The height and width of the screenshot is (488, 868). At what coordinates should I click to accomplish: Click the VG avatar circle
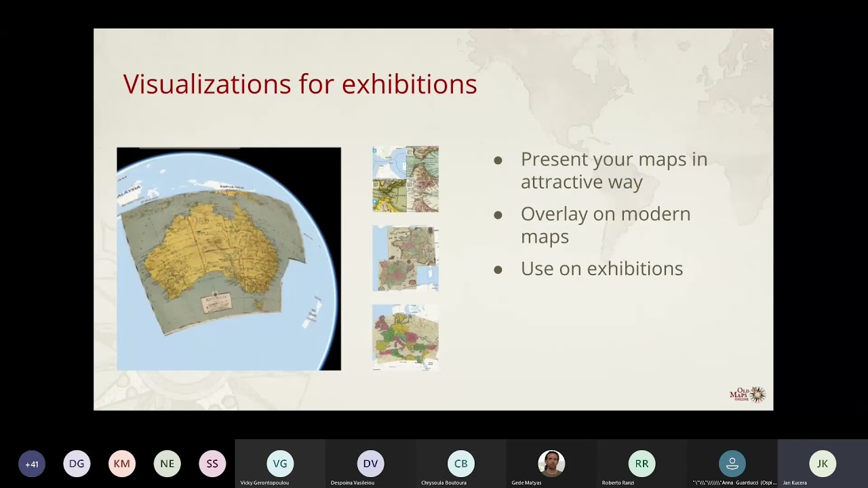(280, 464)
